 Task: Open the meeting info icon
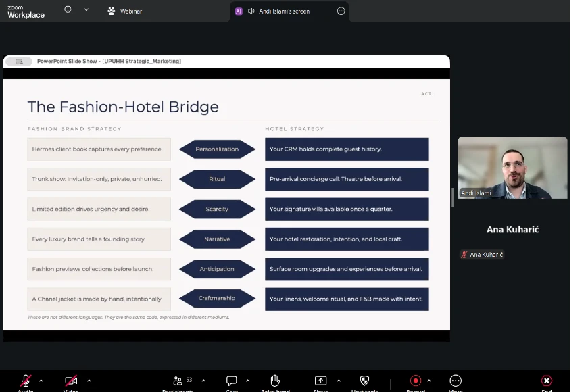tap(68, 10)
